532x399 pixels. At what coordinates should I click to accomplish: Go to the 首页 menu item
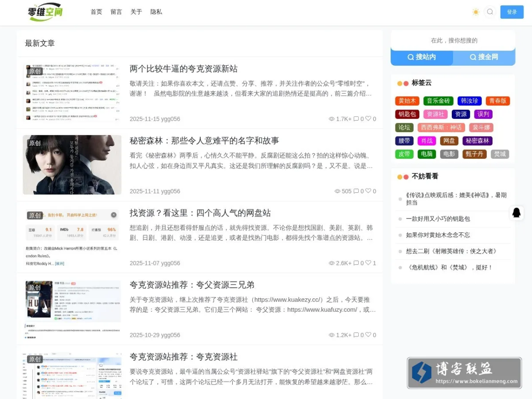pos(96,12)
